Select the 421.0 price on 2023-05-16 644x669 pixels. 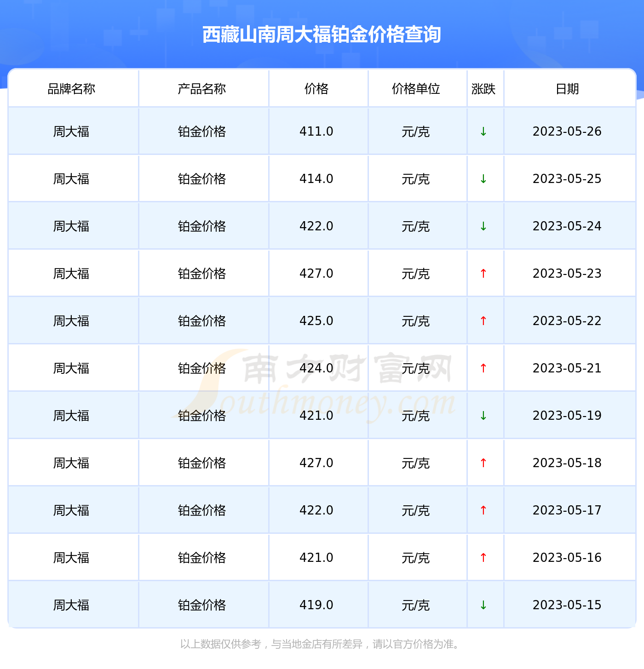pyautogui.click(x=316, y=558)
